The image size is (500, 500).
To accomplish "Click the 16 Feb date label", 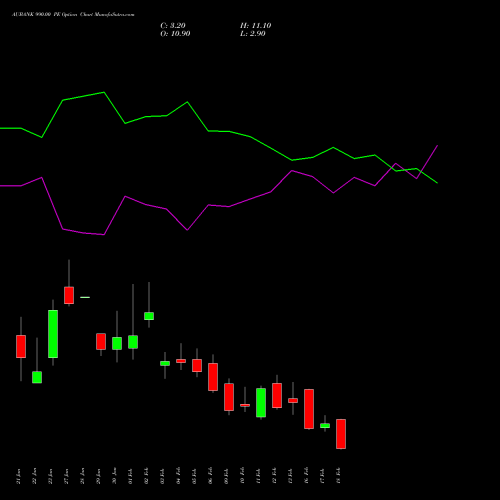I will 307,476.
